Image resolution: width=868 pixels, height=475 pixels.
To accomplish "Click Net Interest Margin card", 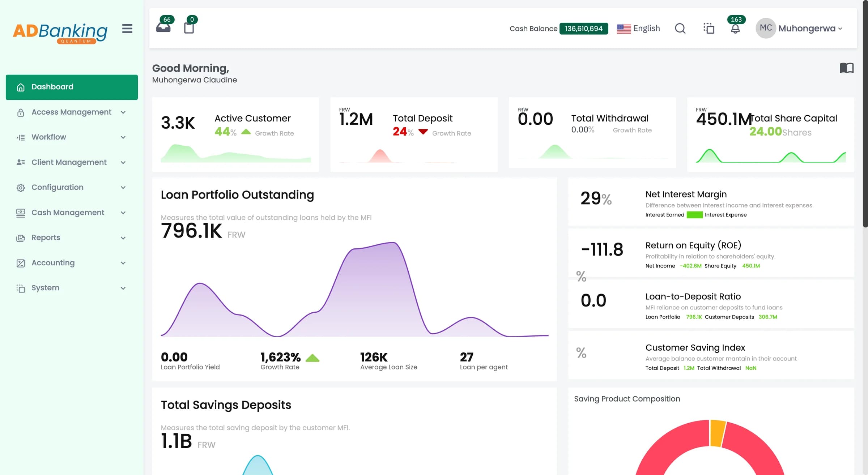I will tap(711, 202).
